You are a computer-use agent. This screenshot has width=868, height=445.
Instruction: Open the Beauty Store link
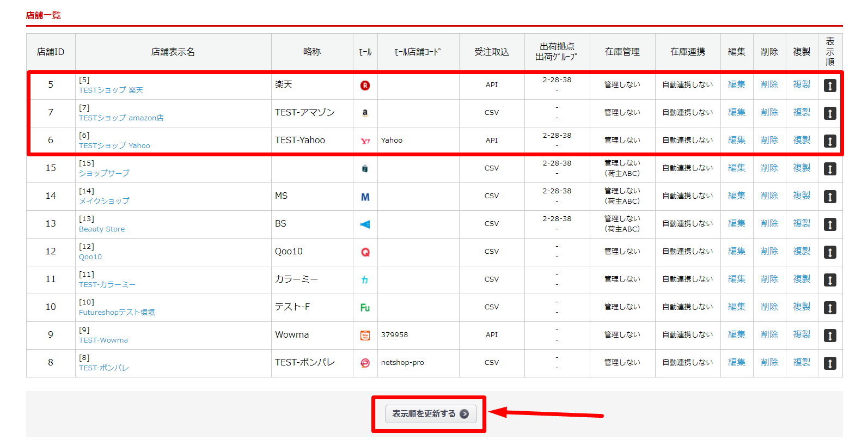click(102, 229)
